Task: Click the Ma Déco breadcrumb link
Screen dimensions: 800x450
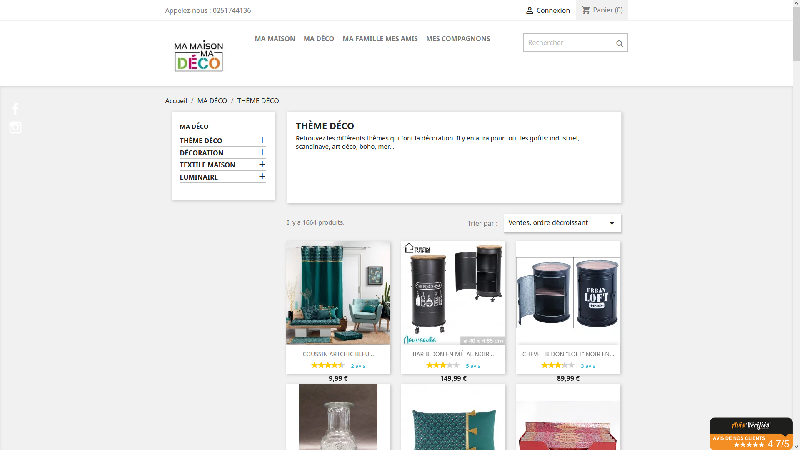Action: pyautogui.click(x=211, y=101)
